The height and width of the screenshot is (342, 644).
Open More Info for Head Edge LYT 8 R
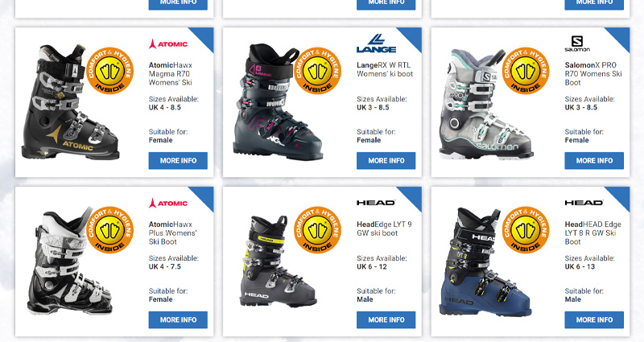594,319
